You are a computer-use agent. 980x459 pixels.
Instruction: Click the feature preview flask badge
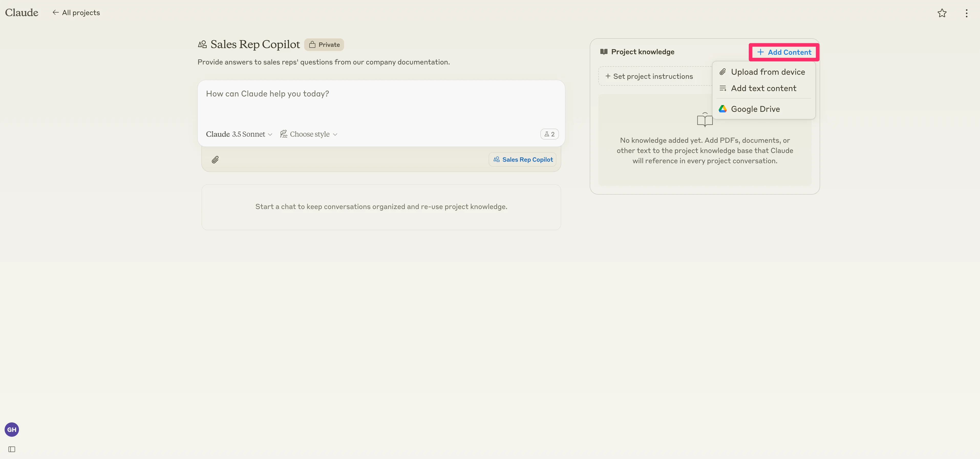[x=549, y=134]
